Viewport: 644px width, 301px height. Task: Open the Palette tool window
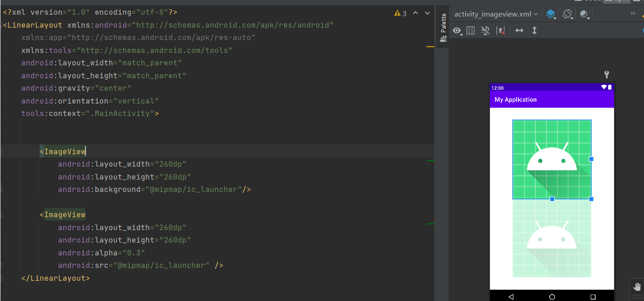click(x=443, y=28)
